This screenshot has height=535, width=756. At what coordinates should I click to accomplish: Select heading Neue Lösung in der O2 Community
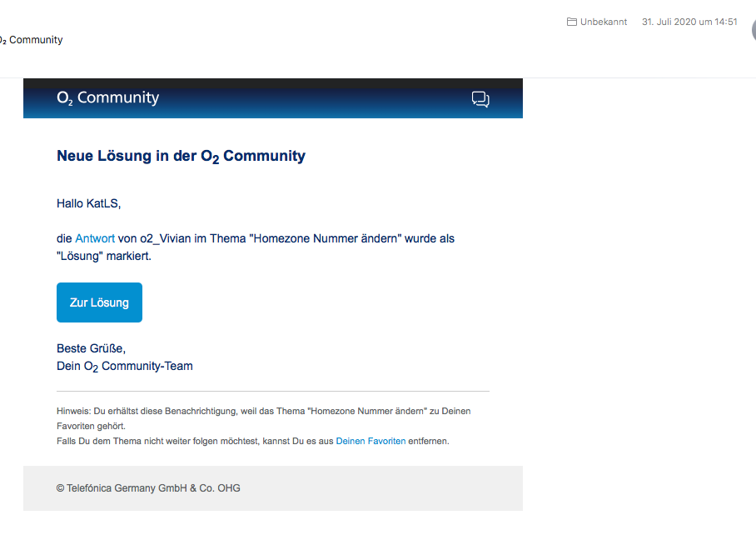pyautogui.click(x=182, y=157)
